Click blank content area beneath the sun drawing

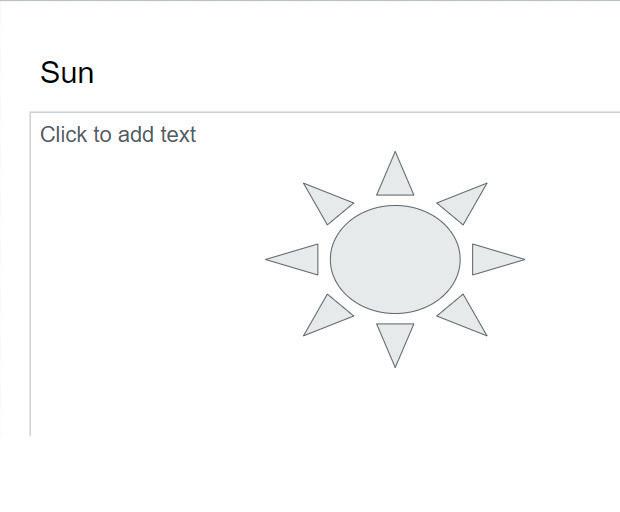[x=395, y=403]
